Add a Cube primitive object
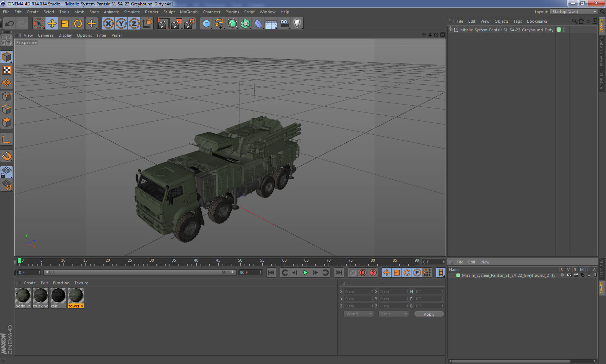Viewport: 606px width, 364px height. tap(206, 24)
